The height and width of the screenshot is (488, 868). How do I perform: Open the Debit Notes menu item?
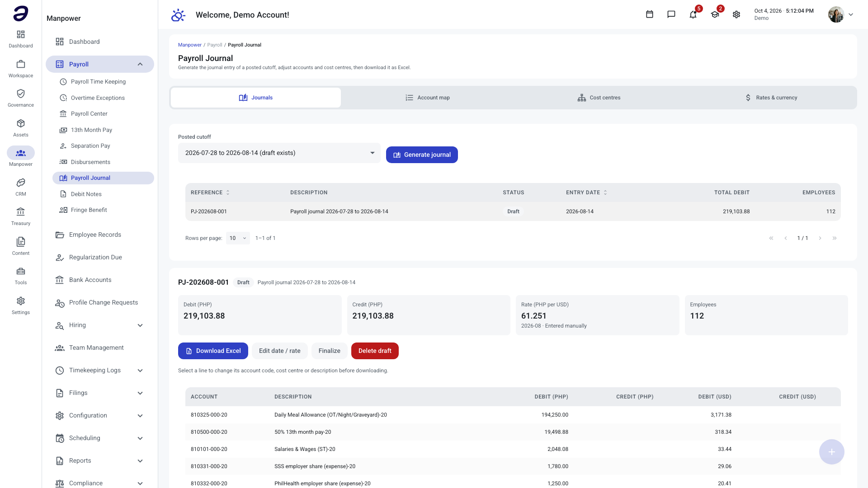click(x=103, y=194)
